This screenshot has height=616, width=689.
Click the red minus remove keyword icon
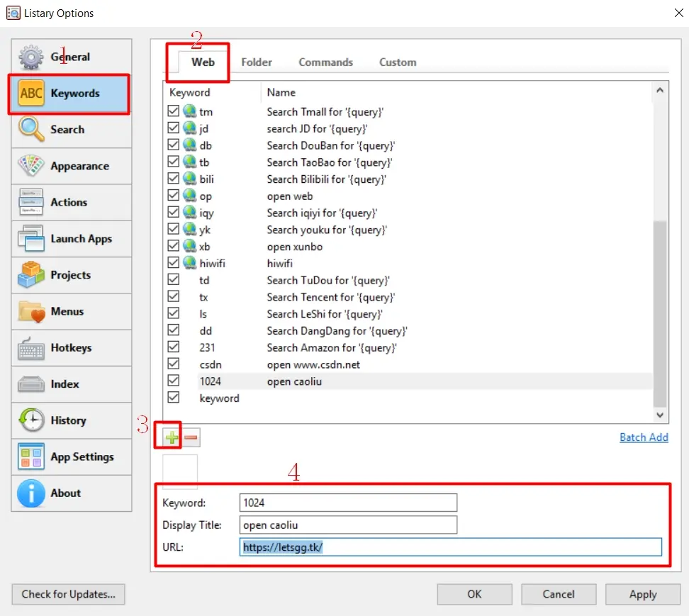[191, 437]
